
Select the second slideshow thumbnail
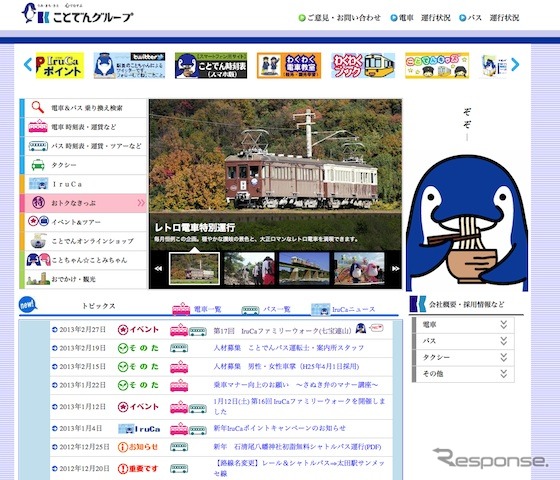click(249, 269)
